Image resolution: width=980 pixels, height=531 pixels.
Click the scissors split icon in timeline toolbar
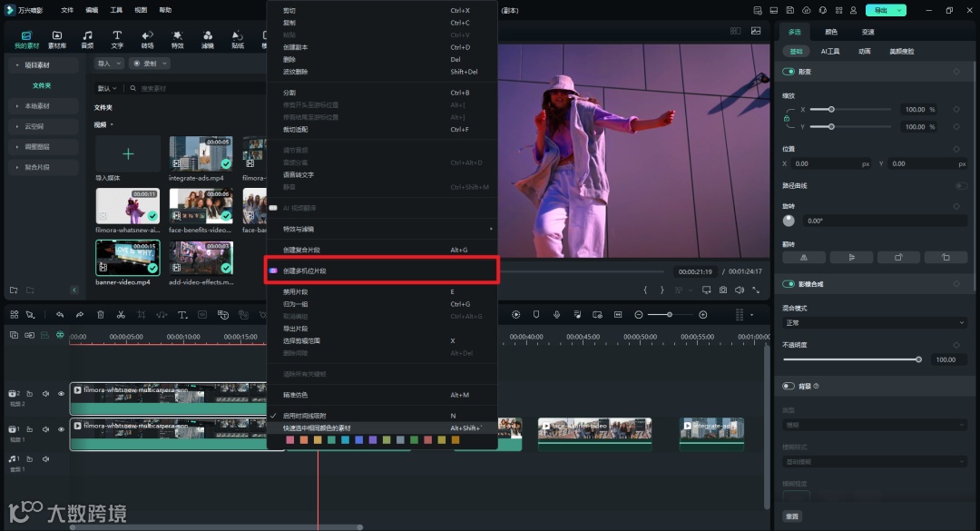click(x=120, y=315)
